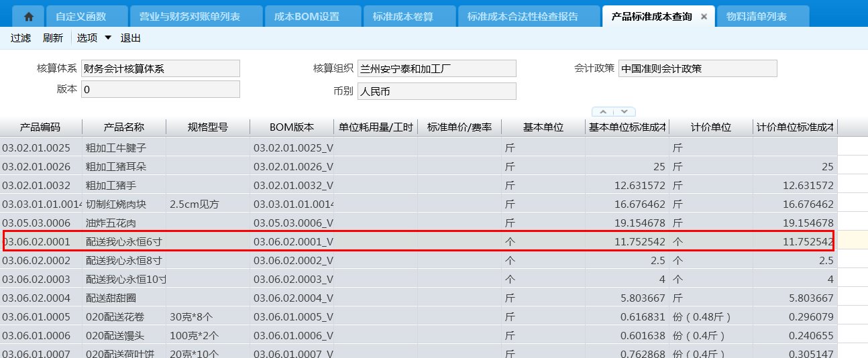Click BOM version 03.05.03.0006_V
This screenshot has height=358, width=868.
coord(293,223)
